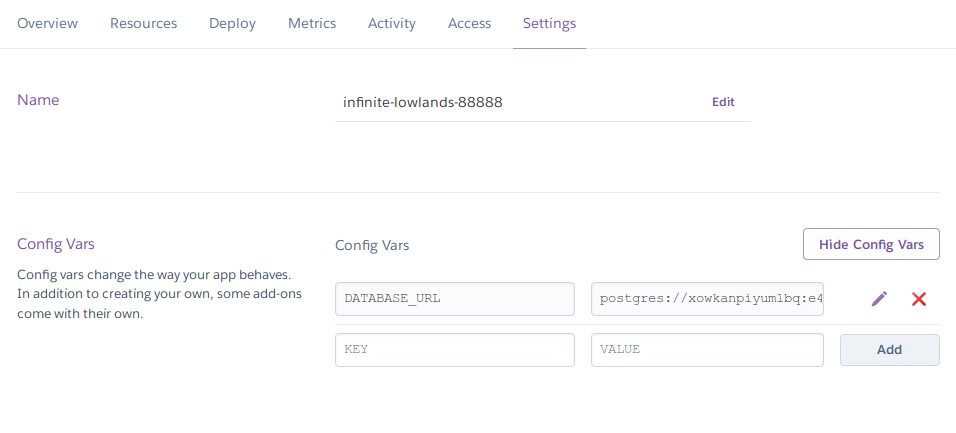Viewport: 956px width, 433px height.
Task: Open the Metrics tab
Action: [312, 24]
